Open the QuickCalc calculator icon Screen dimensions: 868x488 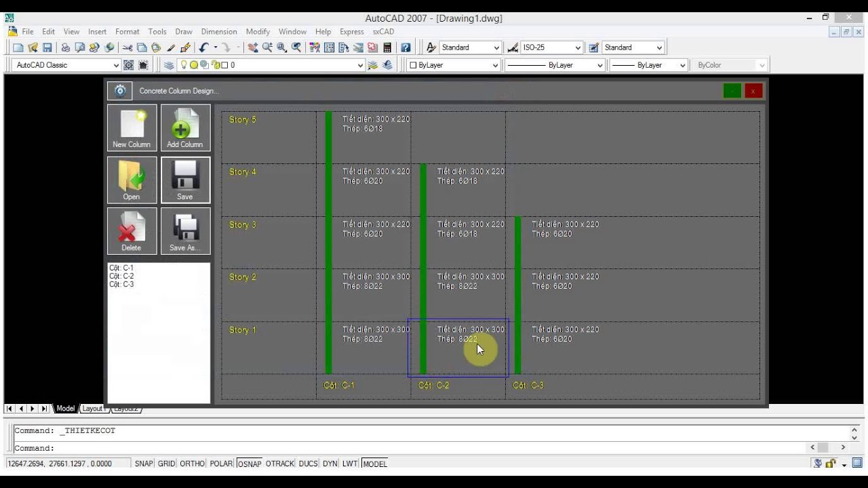pos(387,47)
